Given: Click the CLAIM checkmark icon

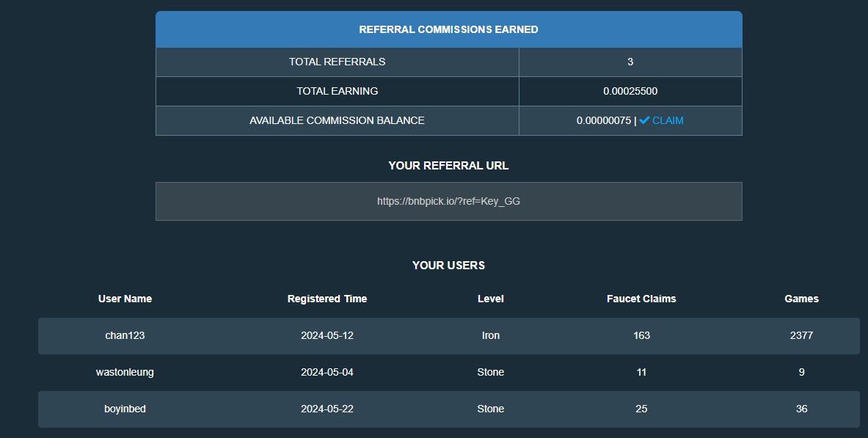Looking at the screenshot, I should pos(644,121).
